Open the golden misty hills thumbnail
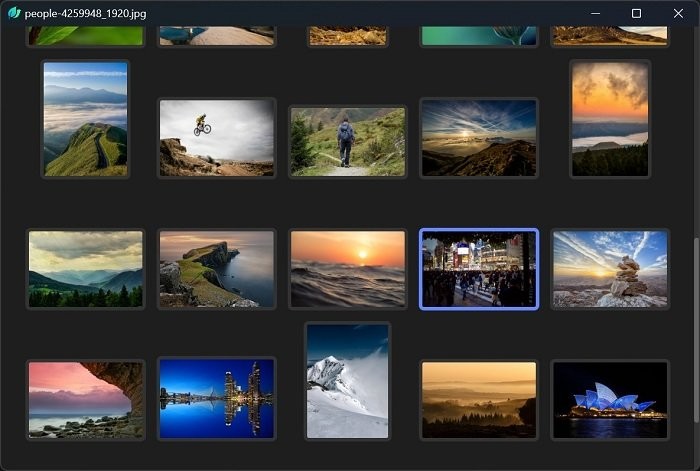Viewport: 700px width, 471px height. 479,400
